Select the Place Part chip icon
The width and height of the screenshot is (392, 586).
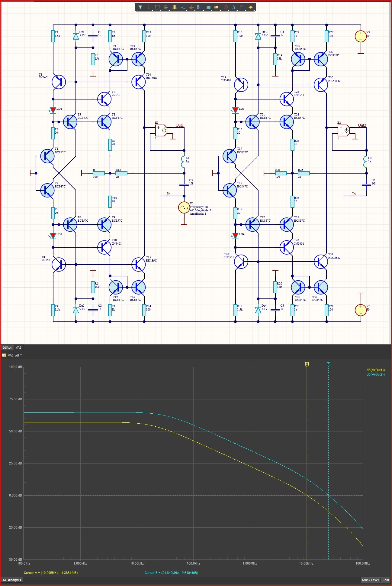(x=174, y=7)
